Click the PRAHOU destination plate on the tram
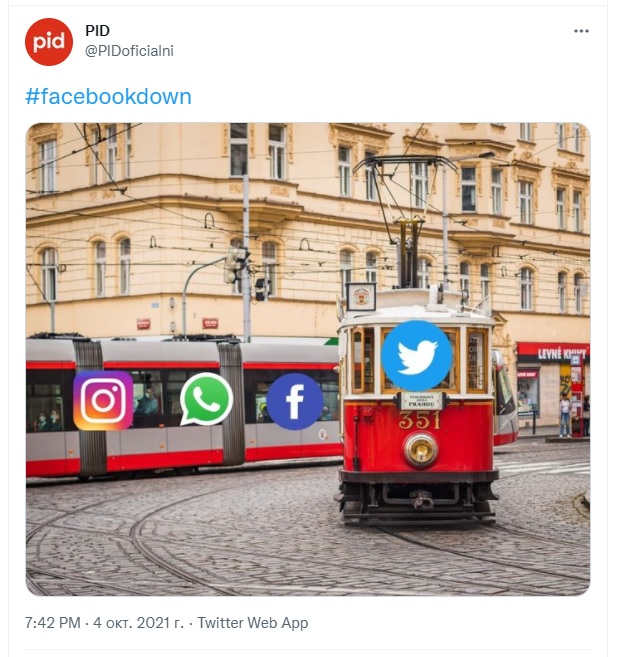This screenshot has height=657, width=618. point(421,401)
